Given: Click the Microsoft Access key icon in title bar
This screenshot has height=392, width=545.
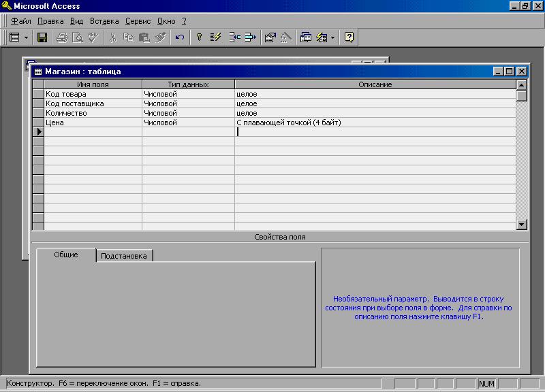Looking at the screenshot, I should [x=6, y=6].
